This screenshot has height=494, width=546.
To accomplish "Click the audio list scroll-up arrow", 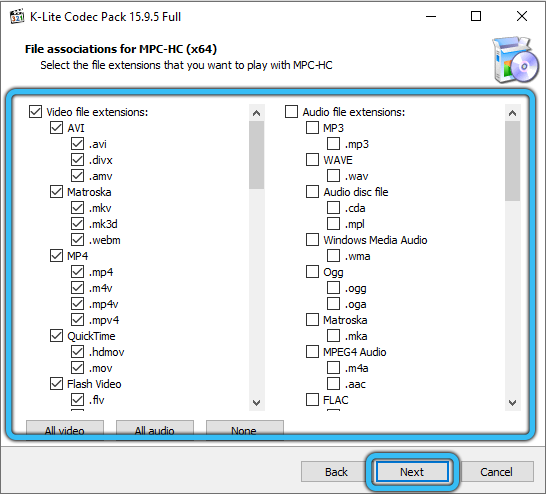I will tap(512, 113).
